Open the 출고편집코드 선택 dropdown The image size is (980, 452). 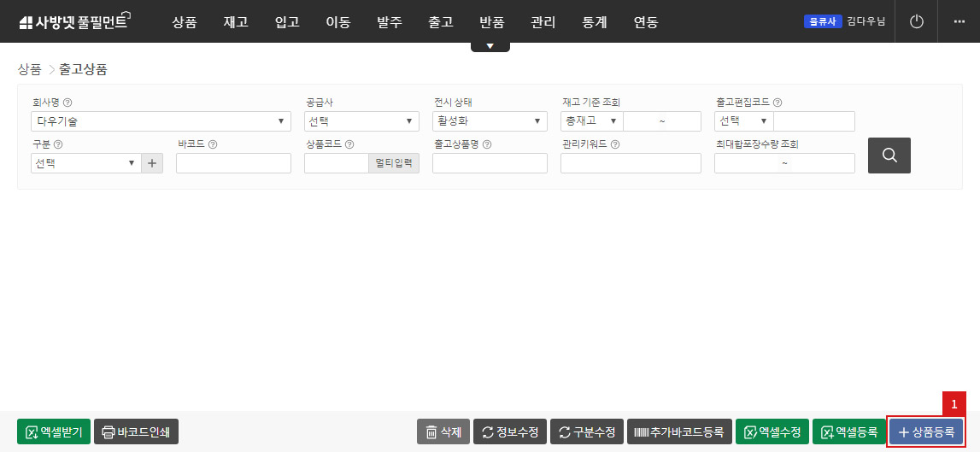point(743,121)
